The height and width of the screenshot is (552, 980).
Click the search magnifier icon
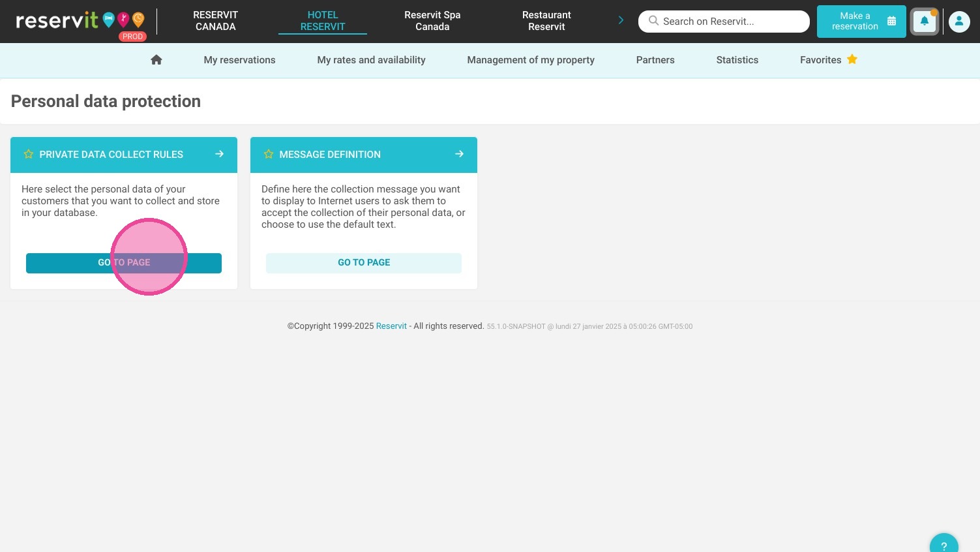(653, 21)
